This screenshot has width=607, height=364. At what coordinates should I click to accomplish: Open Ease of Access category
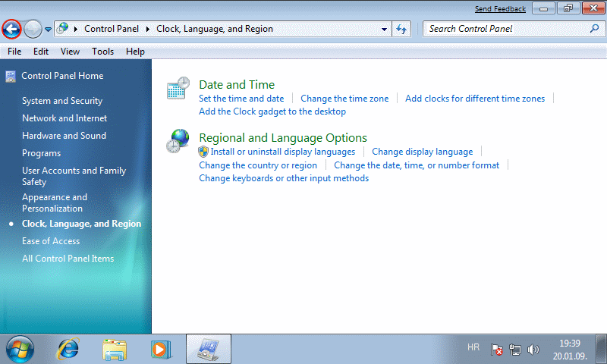[51, 241]
